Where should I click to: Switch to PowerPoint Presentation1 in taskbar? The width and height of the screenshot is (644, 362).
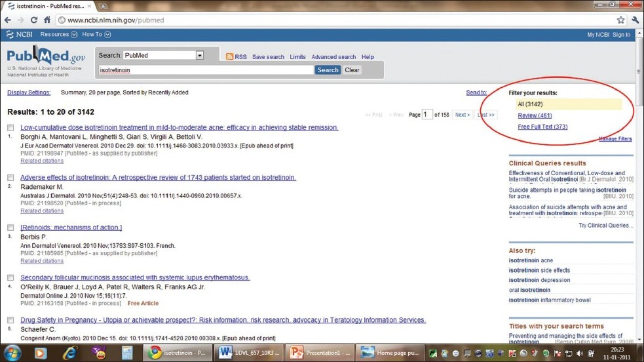[320, 353]
